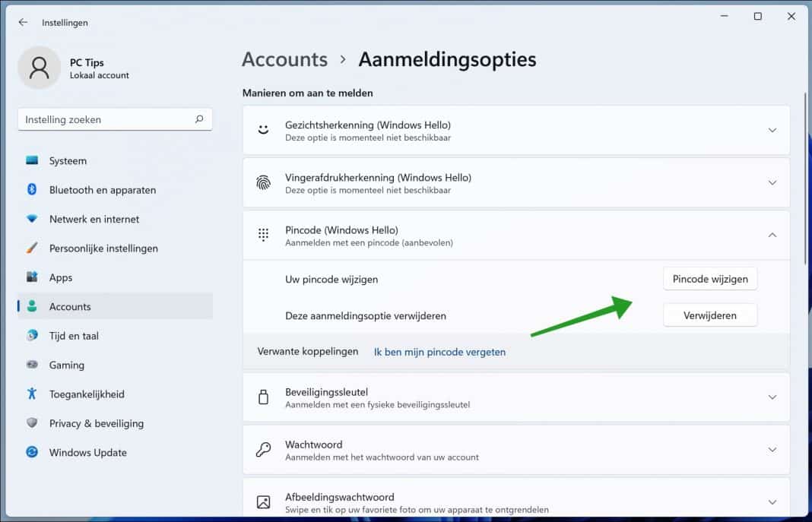The height and width of the screenshot is (522, 812).
Task: Click the key icon next to Beveiligingssleutel
Action: click(x=263, y=397)
